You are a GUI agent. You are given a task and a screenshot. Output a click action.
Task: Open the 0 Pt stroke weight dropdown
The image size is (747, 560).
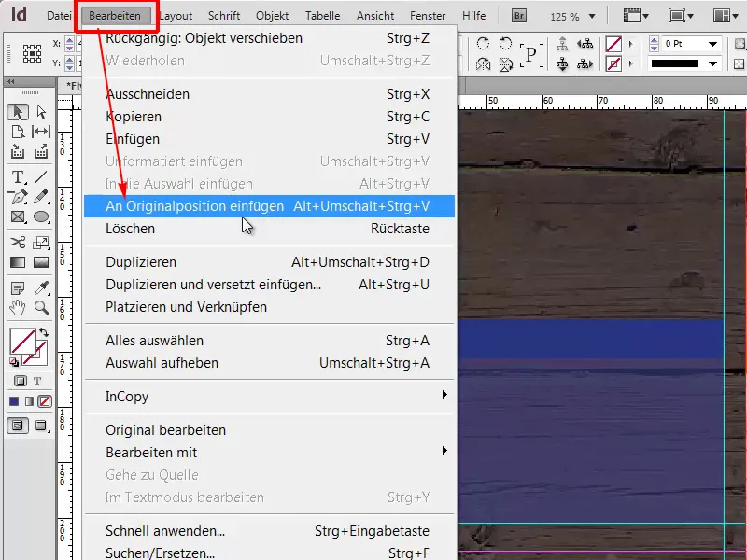point(712,44)
